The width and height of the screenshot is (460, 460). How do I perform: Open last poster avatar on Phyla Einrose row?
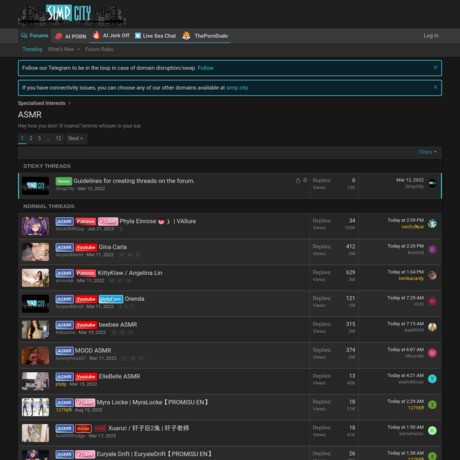pos(432,224)
